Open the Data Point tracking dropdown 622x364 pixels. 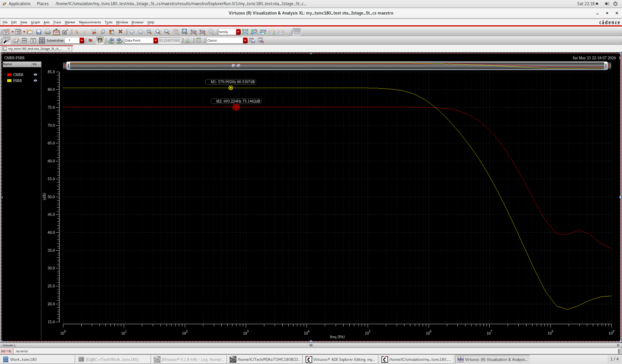tap(155, 40)
